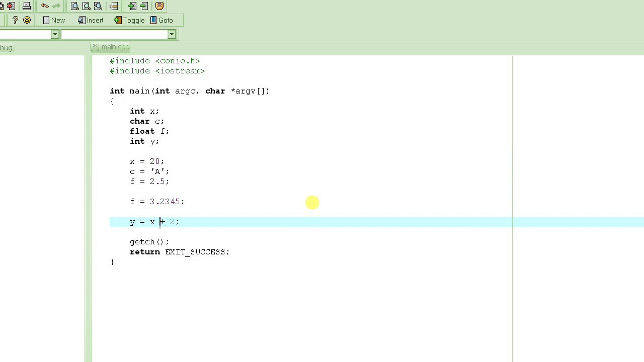Viewport: 644px width, 362px height.
Task: Click the Add to project plus icon
Action: tap(132, 6)
